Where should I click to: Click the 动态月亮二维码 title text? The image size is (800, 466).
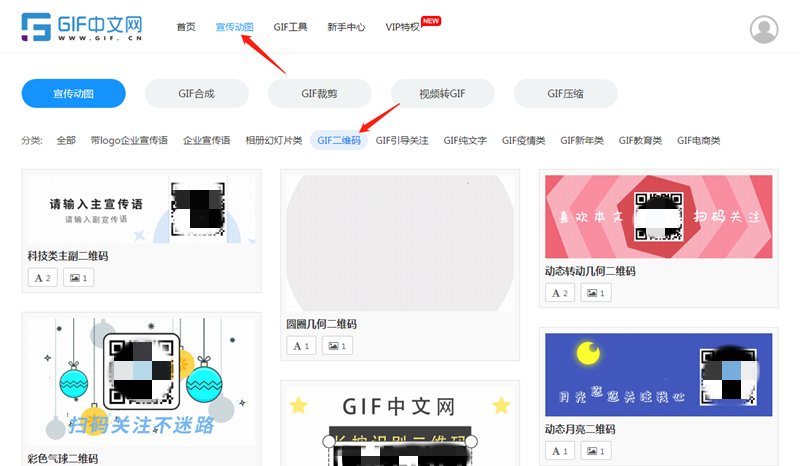coord(580,429)
